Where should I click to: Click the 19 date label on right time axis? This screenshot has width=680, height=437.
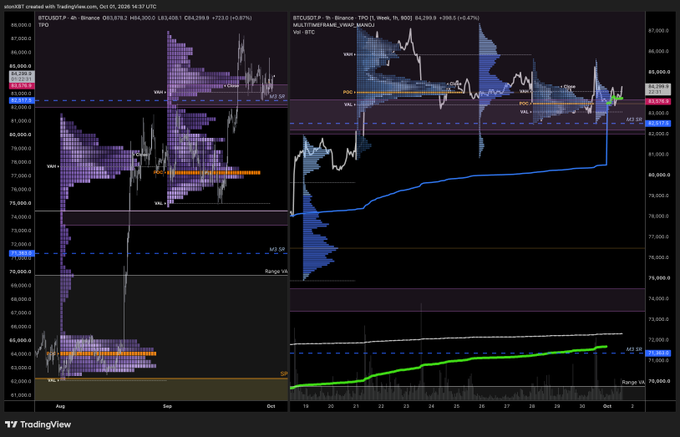306,406
